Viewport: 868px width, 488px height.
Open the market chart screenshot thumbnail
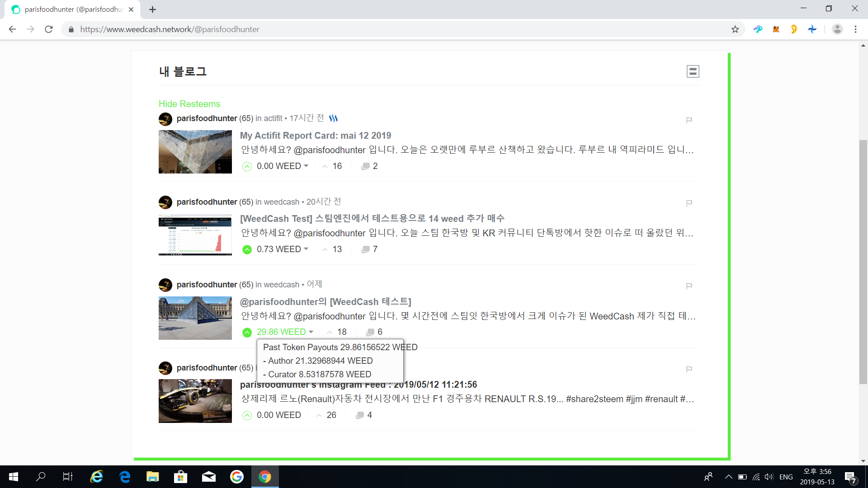195,235
